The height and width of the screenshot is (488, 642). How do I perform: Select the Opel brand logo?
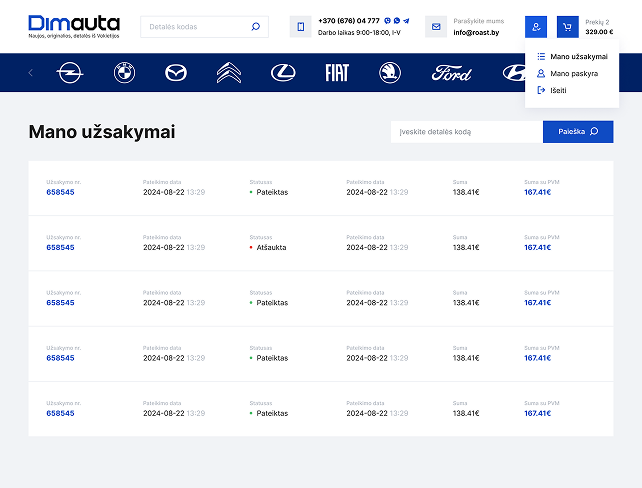69,72
